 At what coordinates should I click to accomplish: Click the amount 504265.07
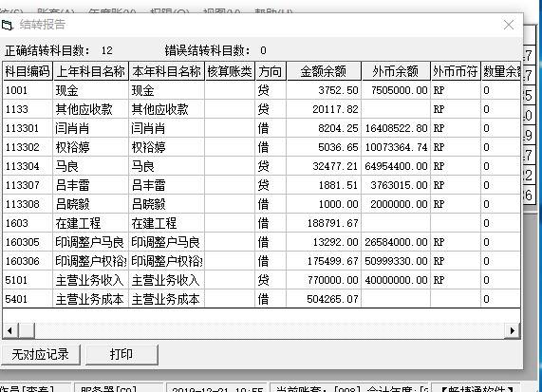(x=332, y=299)
